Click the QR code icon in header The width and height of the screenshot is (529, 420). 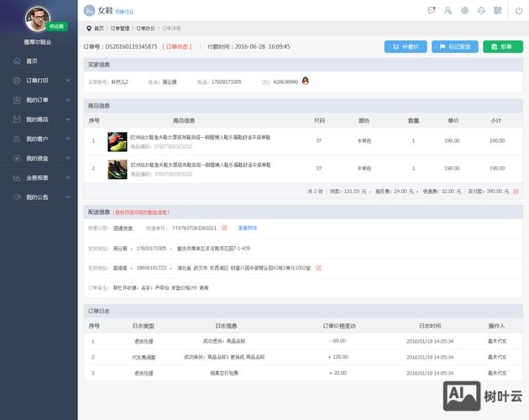[x=497, y=11]
